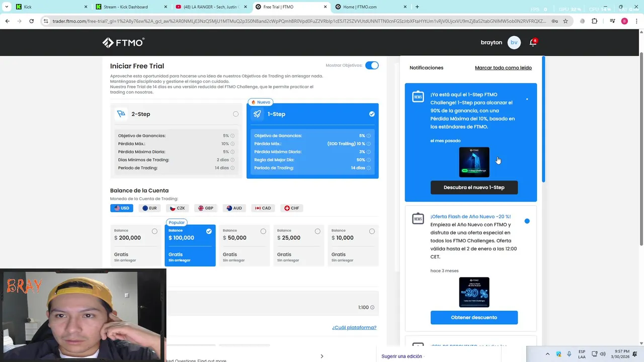Open a new browser tab
The image size is (644, 362).
(x=417, y=7)
